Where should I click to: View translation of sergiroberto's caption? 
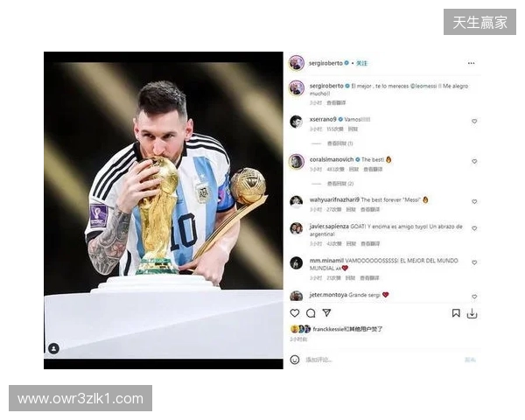click(x=336, y=103)
